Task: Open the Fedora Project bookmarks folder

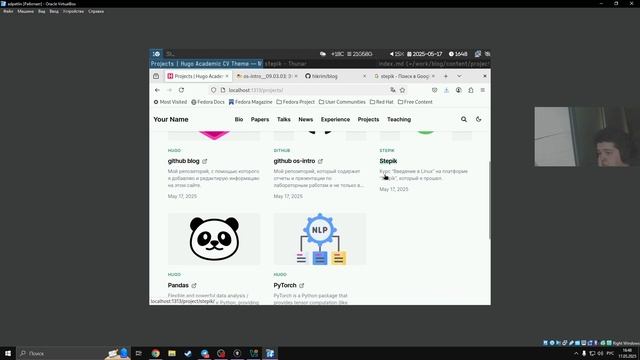Action: (x=296, y=102)
